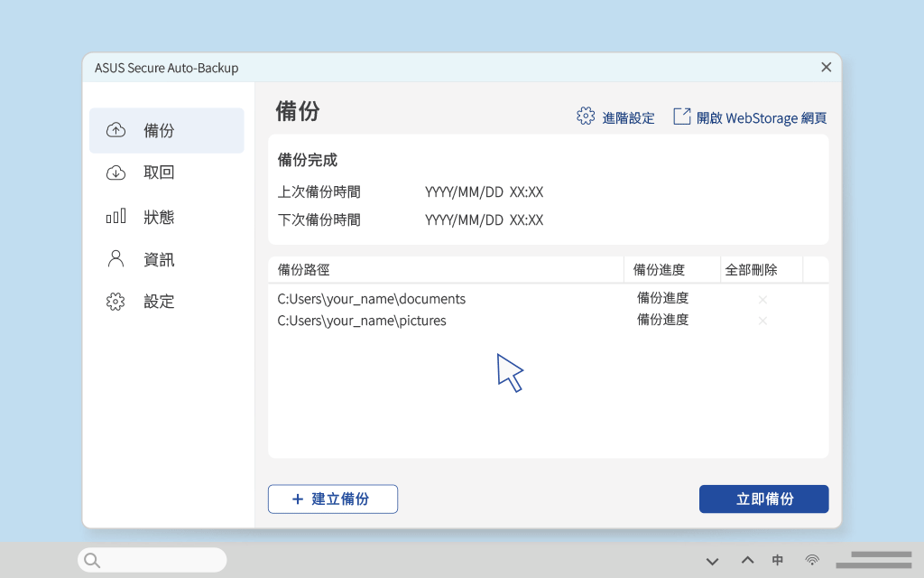Click the downward chevron in the taskbar
The width and height of the screenshot is (924, 578).
click(713, 561)
